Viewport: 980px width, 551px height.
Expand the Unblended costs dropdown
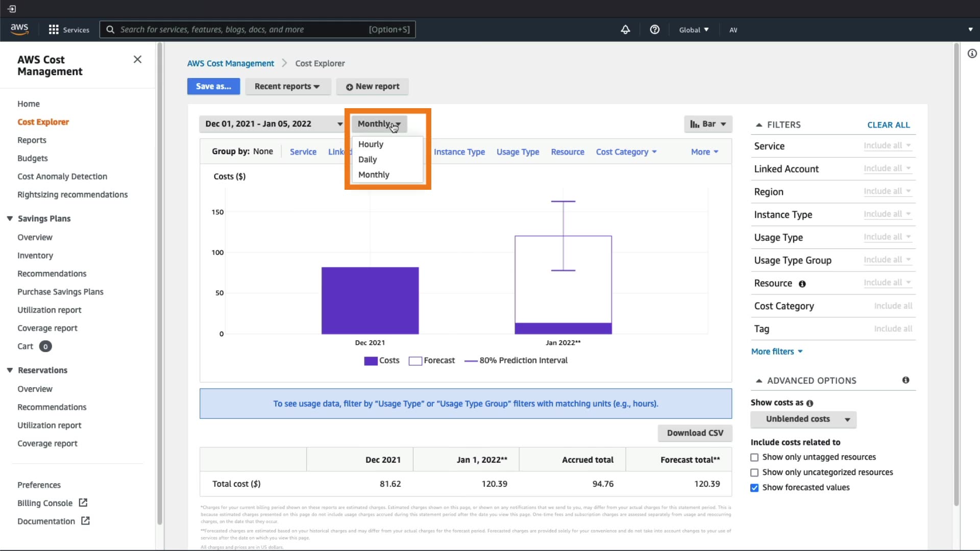tap(803, 419)
